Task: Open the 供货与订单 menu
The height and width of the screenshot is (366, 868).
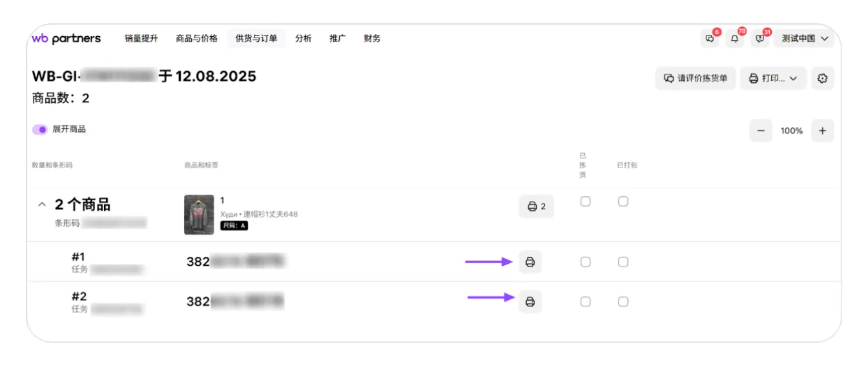Action: coord(256,38)
